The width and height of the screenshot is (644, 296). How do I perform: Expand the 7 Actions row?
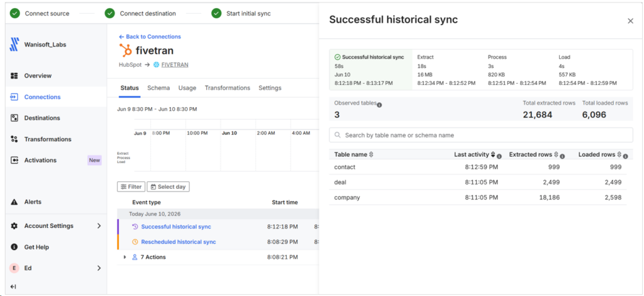coord(125,257)
